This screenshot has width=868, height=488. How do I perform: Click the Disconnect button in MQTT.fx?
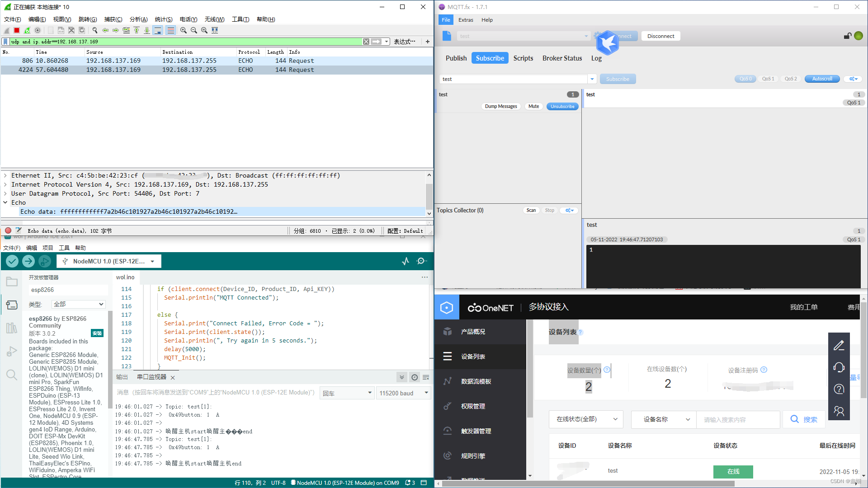660,36
